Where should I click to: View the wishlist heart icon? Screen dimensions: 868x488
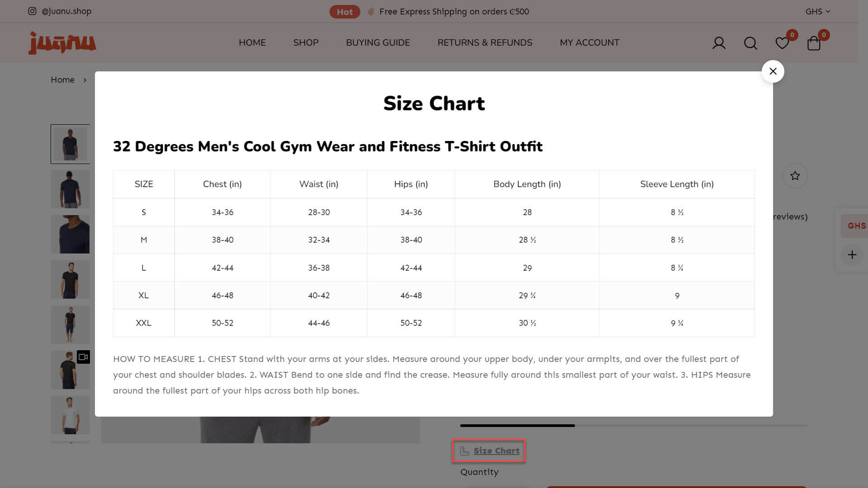[x=782, y=43]
